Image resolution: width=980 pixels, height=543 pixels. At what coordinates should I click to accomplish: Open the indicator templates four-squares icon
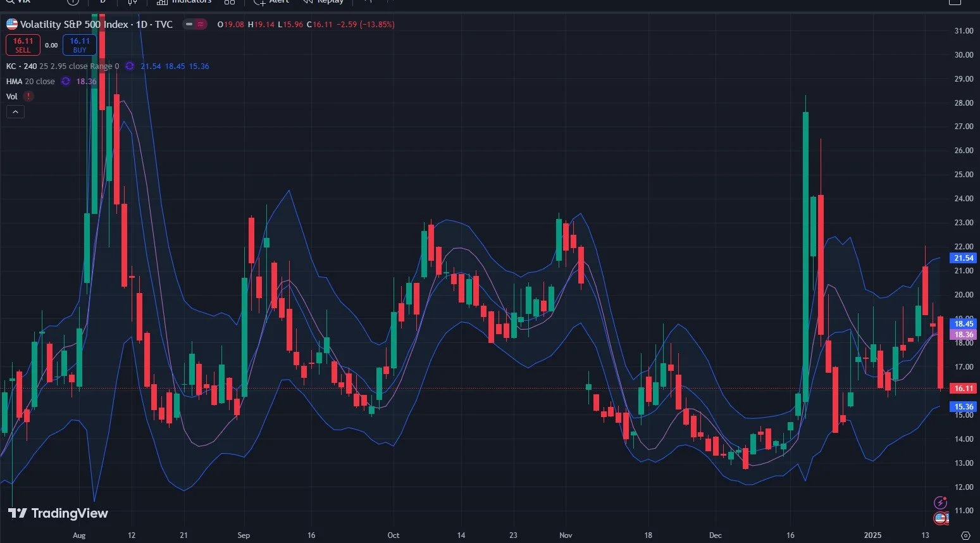pos(230,2)
